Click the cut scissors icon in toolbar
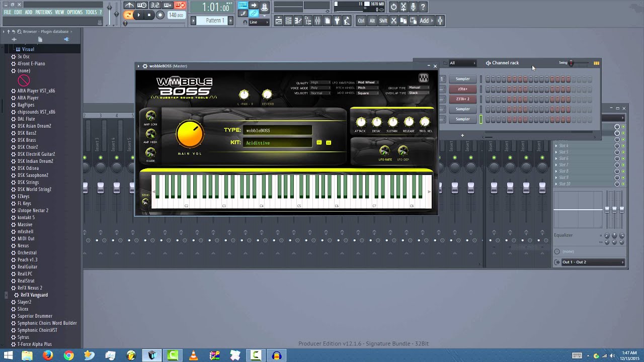 pos(394,21)
